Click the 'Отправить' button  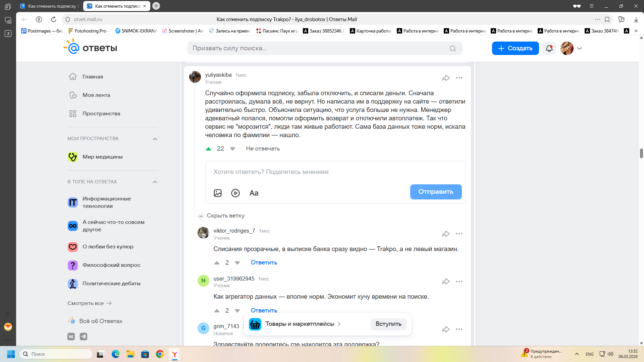click(x=436, y=192)
